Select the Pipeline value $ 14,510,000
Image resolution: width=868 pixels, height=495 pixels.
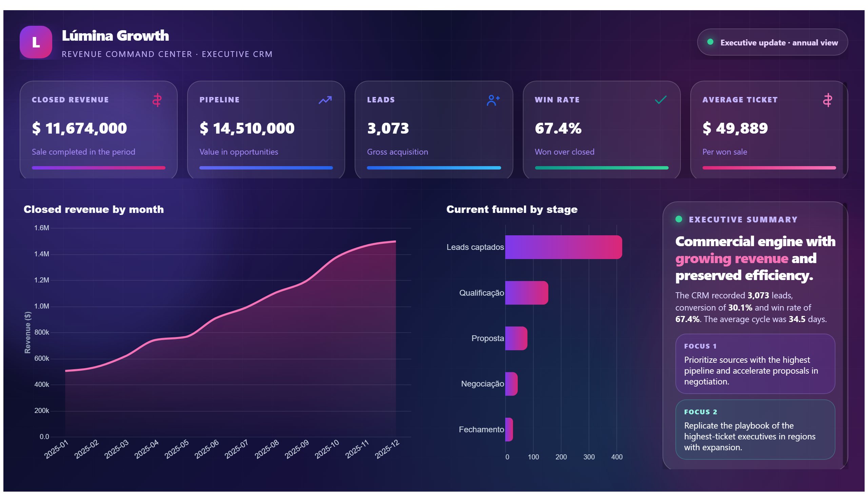(247, 128)
